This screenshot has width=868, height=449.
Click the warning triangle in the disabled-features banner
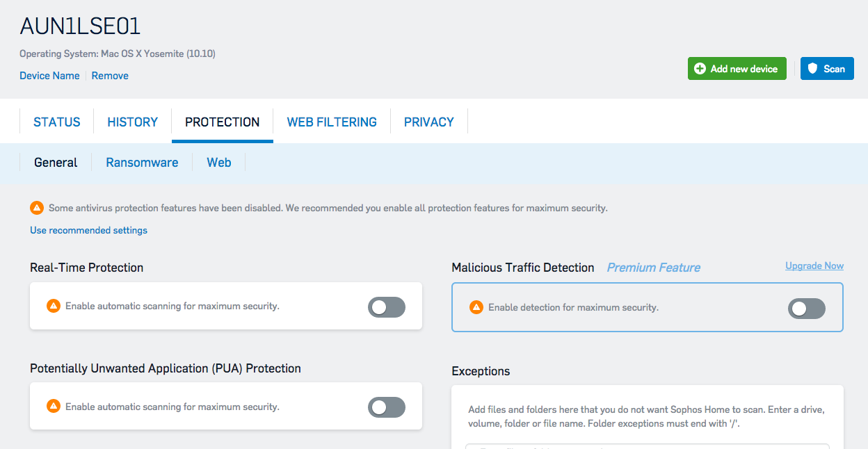(x=37, y=207)
